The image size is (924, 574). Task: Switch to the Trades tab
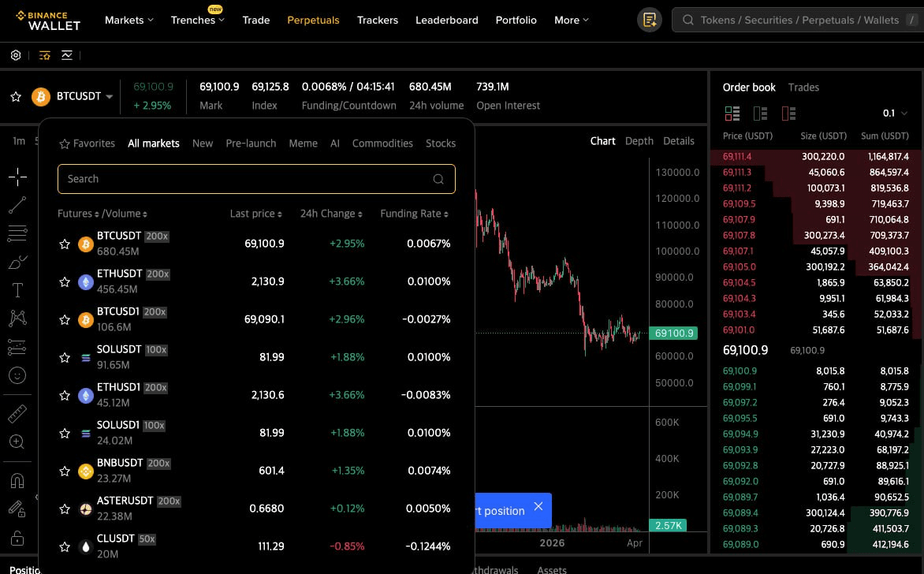click(803, 88)
